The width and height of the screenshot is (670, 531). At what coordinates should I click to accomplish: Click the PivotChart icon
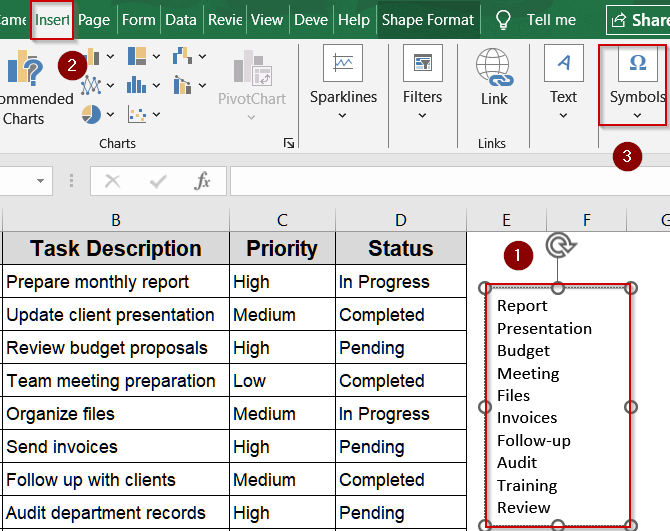point(253,67)
